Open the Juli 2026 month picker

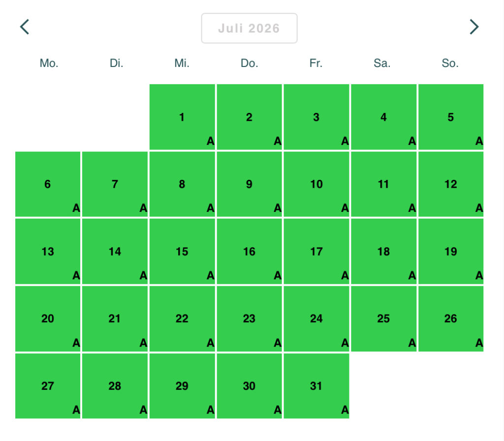(249, 28)
